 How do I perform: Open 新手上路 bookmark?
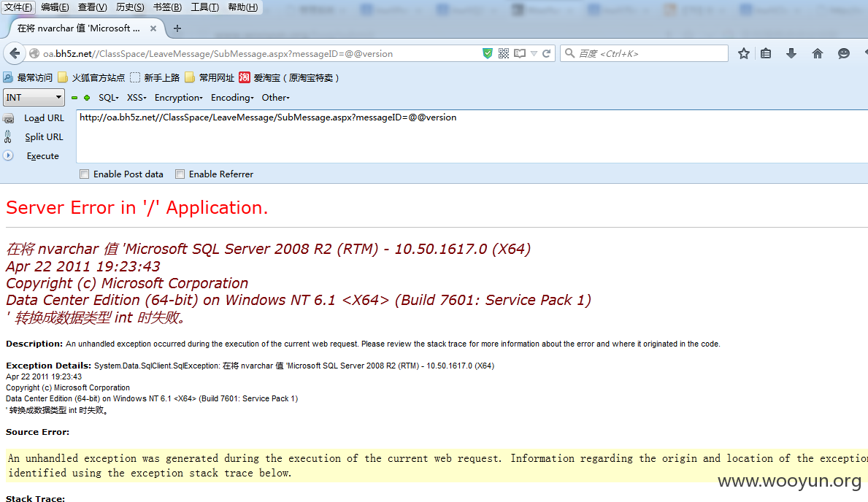[155, 77]
